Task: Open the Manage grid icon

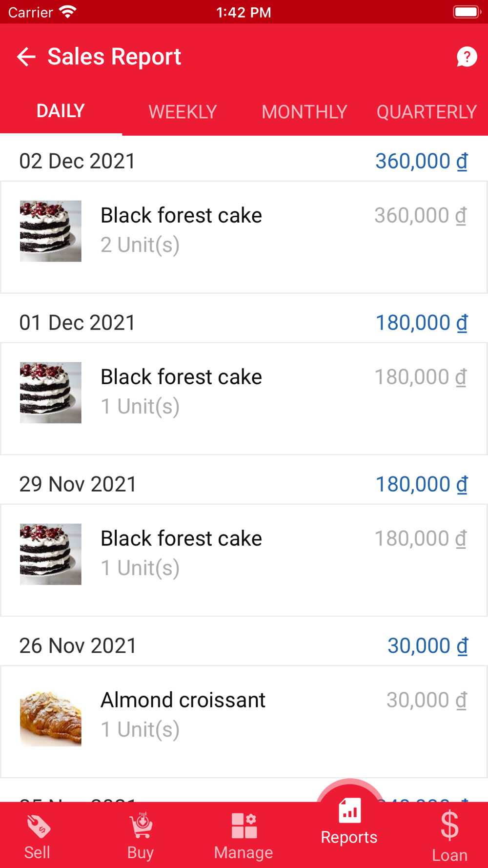Action: [x=244, y=826]
